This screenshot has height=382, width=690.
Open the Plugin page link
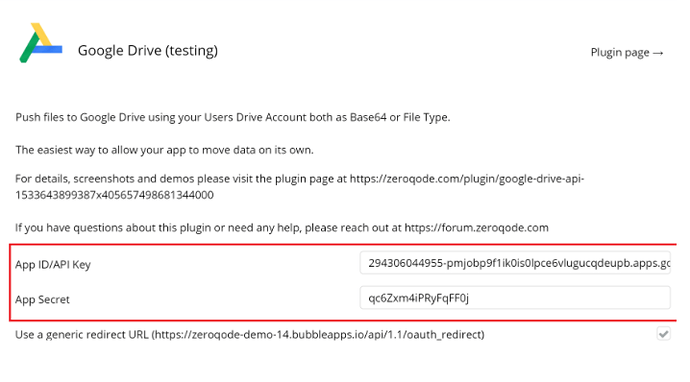[x=627, y=53]
